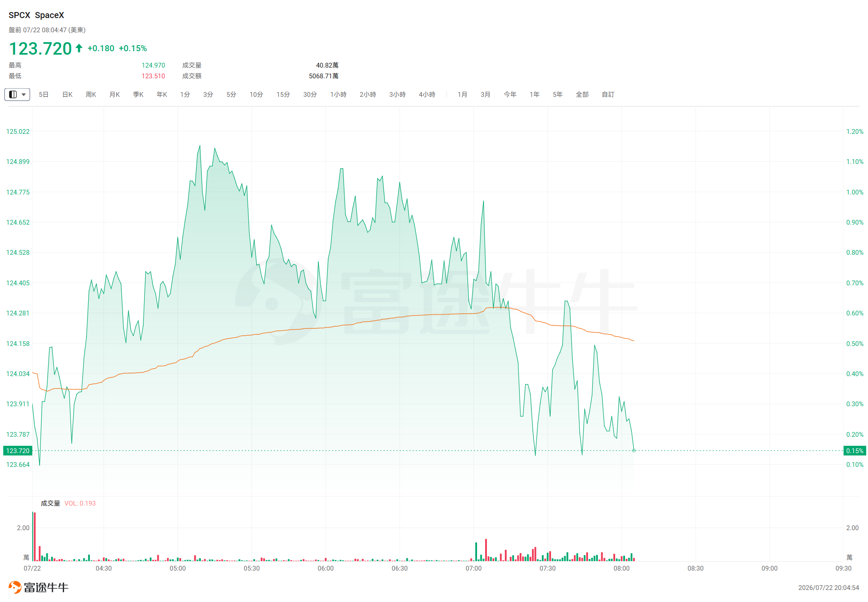Click the 07:00 time axis label
The height and width of the screenshot is (602, 868).
(474, 569)
